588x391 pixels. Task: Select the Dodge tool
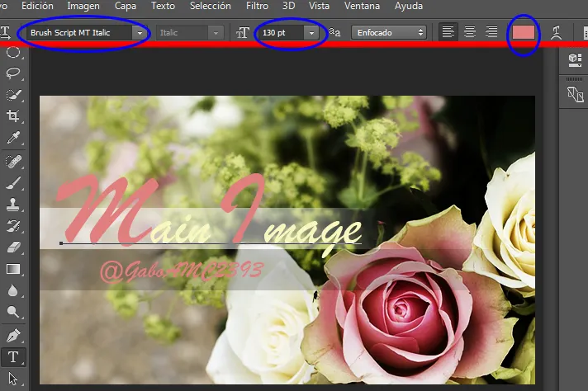click(13, 312)
